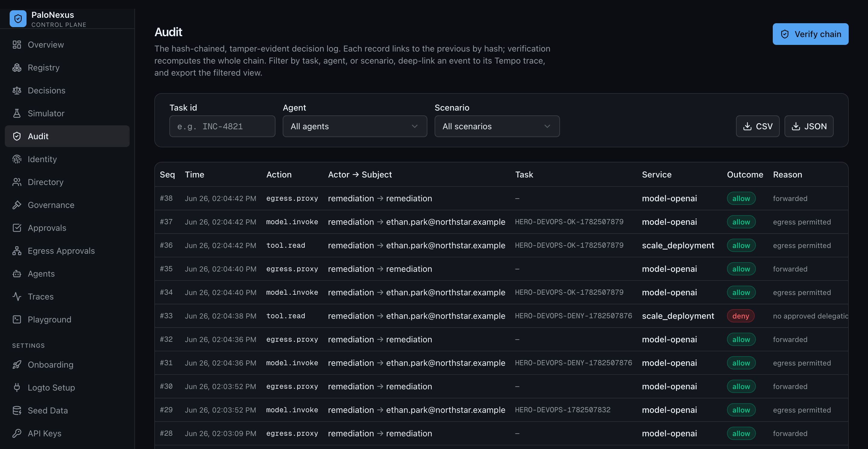This screenshot has height=449, width=868.
Task: Click the Logto Setup plug icon
Action: (17, 387)
